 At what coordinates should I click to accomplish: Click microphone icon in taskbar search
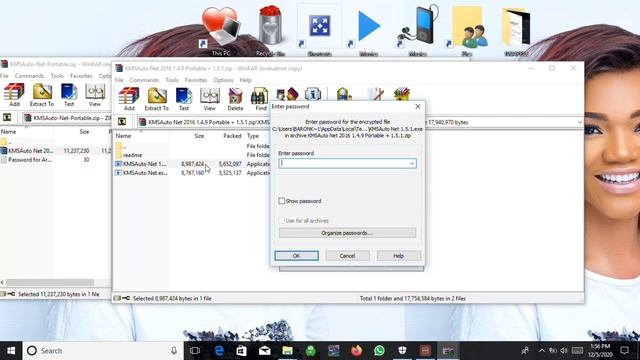point(174,351)
